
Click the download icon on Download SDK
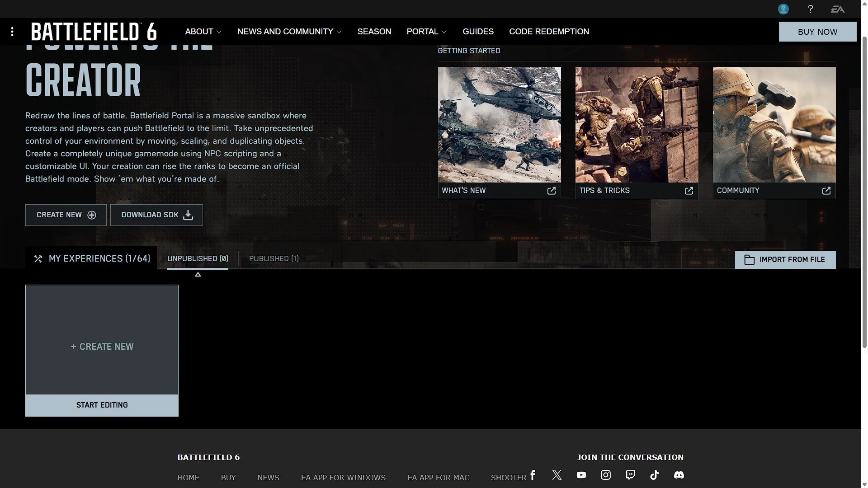tap(188, 215)
